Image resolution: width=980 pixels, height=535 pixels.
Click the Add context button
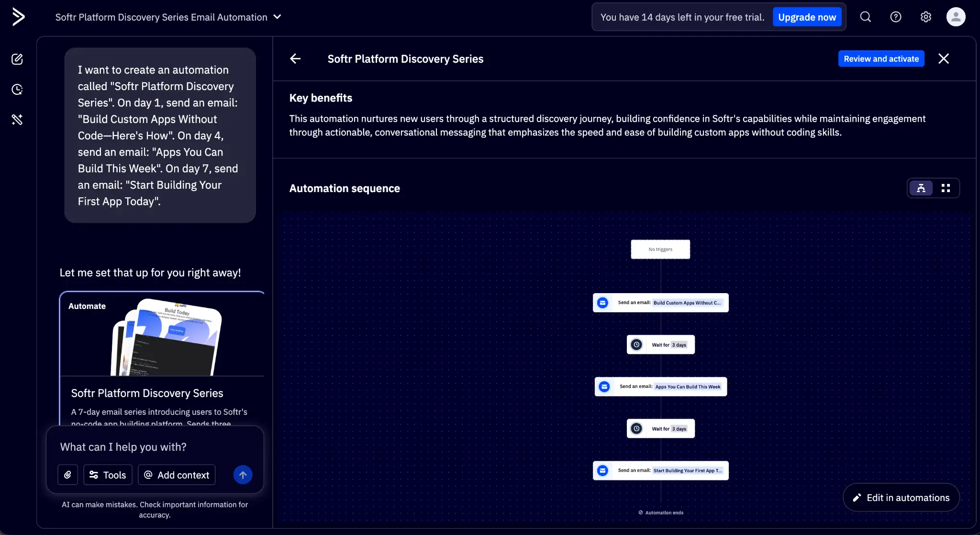point(177,475)
